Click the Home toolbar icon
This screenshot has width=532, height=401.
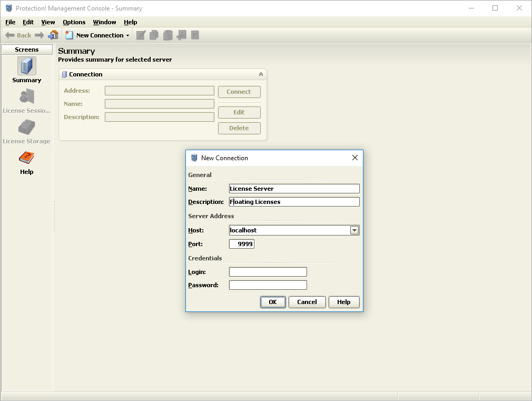(x=53, y=35)
